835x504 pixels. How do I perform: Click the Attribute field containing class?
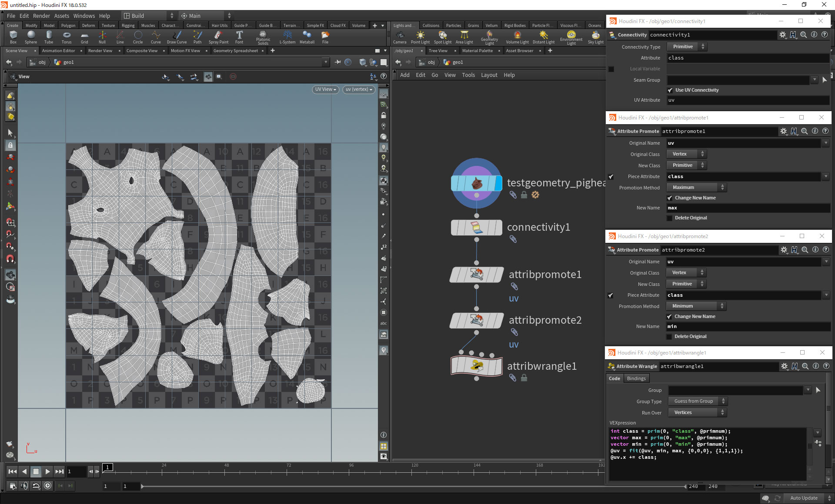tap(748, 58)
